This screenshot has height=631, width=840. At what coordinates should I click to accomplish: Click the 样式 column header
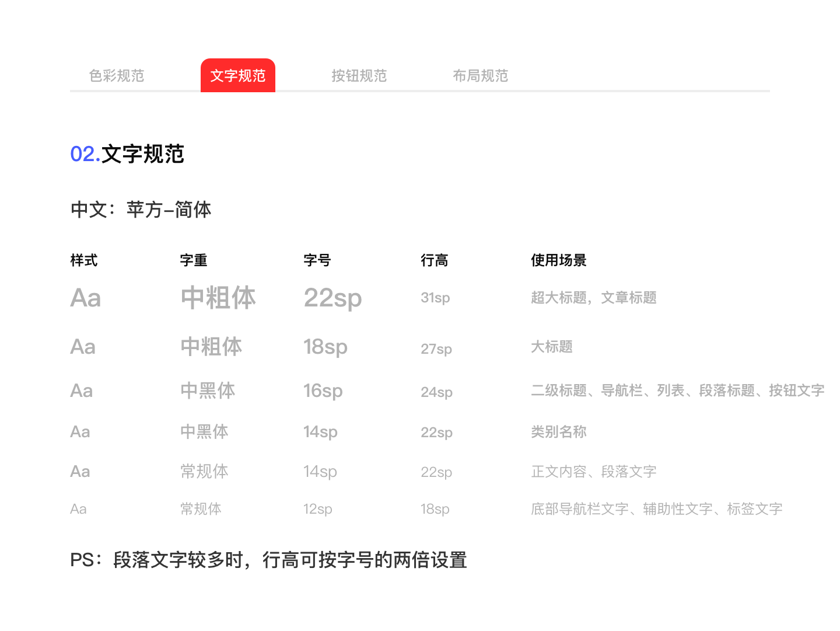point(84,260)
